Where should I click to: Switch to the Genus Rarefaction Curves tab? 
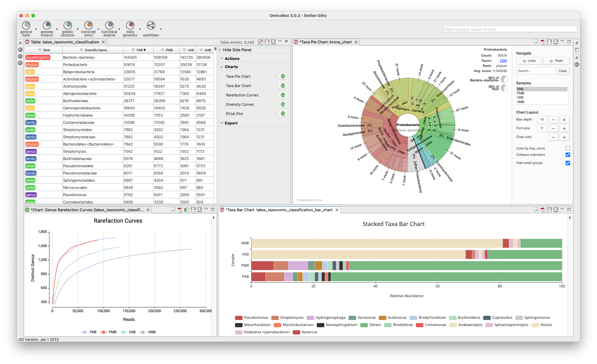pyautogui.click(x=87, y=210)
